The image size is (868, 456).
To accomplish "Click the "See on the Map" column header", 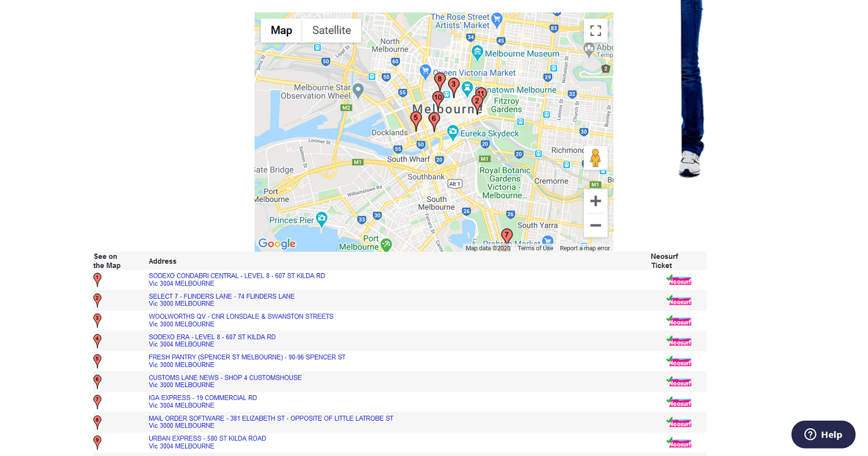I will click(x=107, y=261).
